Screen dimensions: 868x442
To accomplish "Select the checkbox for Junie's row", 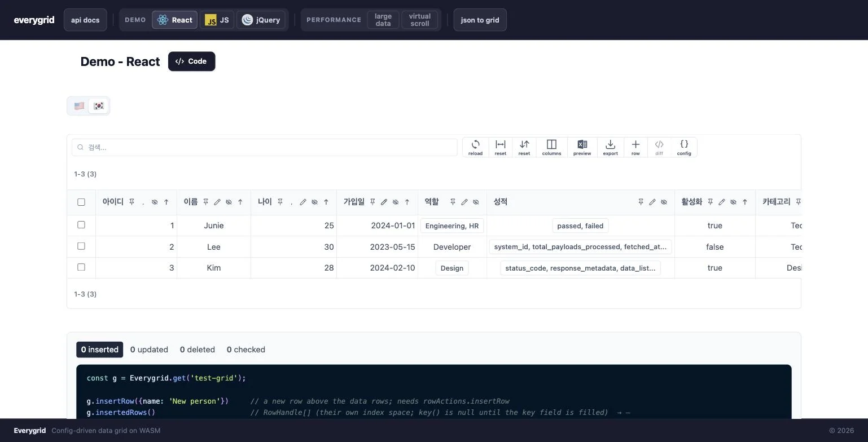I will coord(81,225).
